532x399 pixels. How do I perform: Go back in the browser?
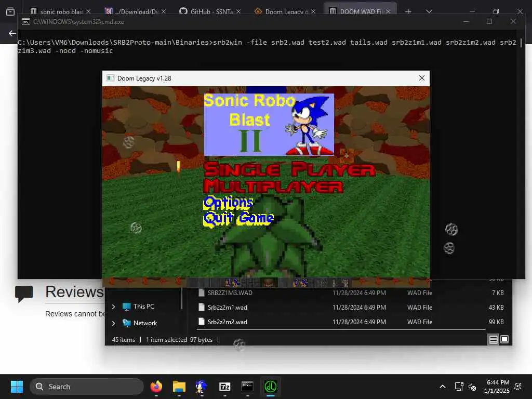click(12, 33)
